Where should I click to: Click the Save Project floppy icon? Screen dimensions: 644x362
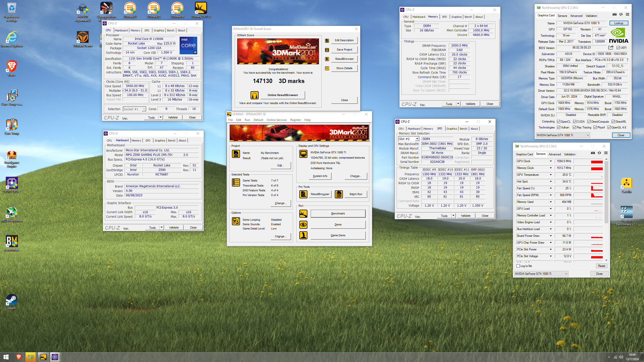click(x=327, y=50)
